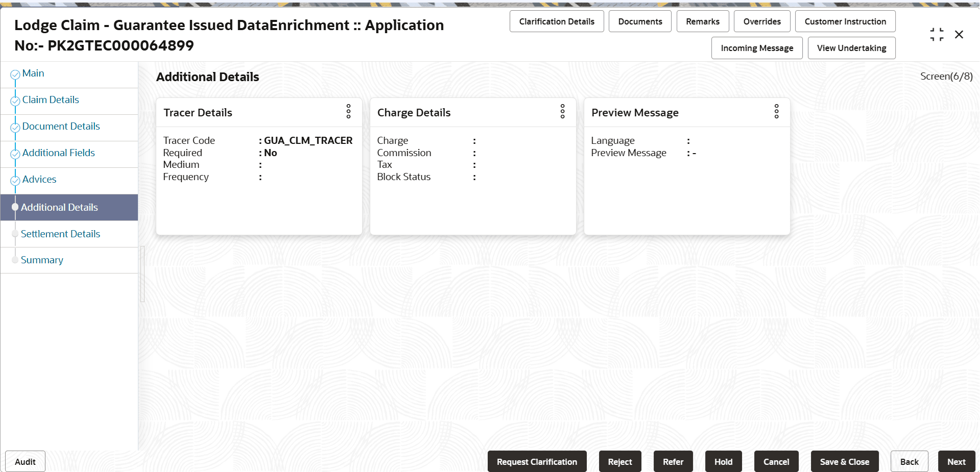This screenshot has width=980, height=472.
Task: Open the Documents button
Action: (640, 21)
